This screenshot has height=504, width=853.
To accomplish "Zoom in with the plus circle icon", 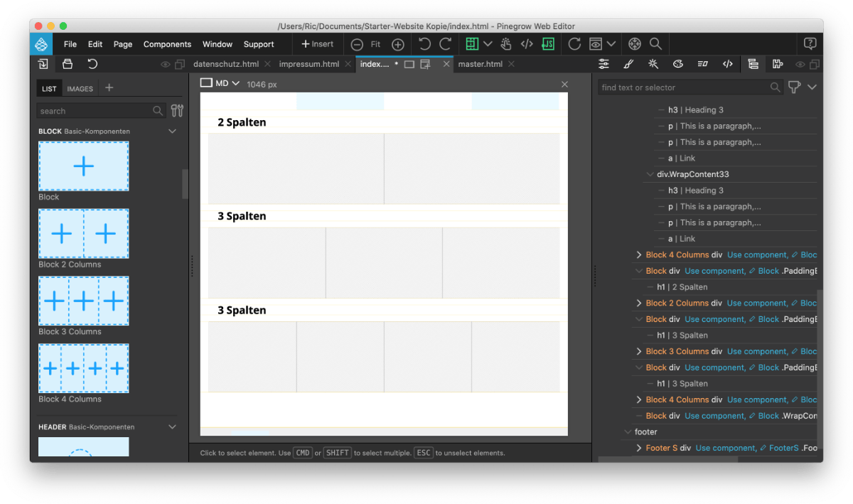I will (398, 44).
